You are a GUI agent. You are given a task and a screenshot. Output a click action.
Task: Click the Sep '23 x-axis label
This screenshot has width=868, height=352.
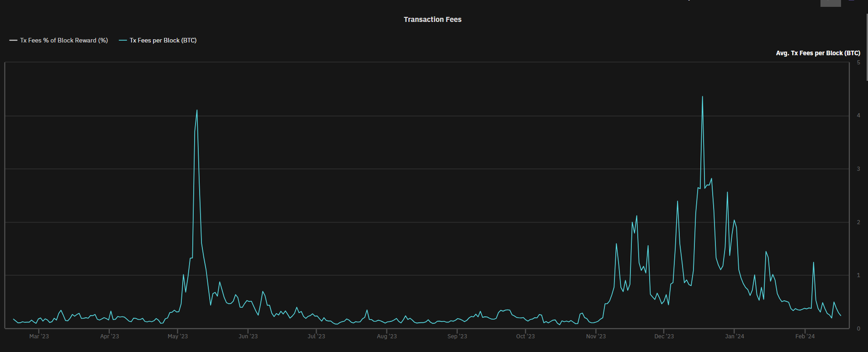click(x=457, y=336)
